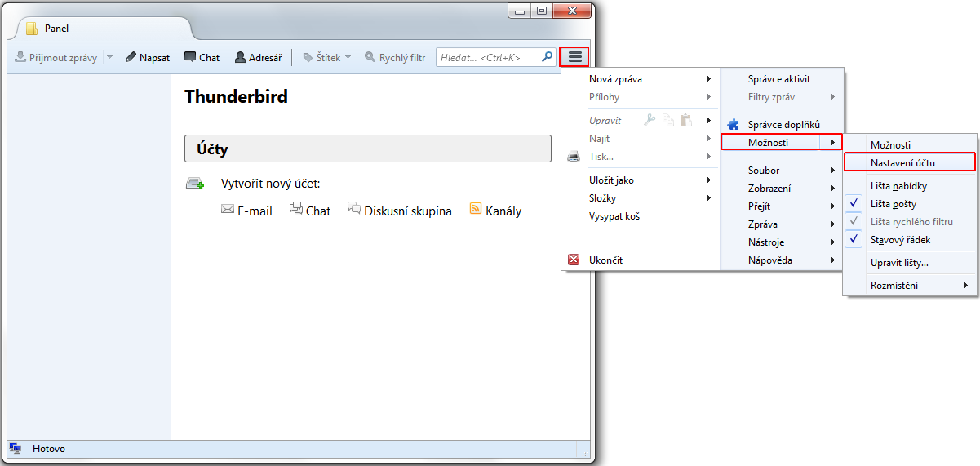Open Nastavení účtu account settings
The image size is (980, 466).
click(910, 162)
